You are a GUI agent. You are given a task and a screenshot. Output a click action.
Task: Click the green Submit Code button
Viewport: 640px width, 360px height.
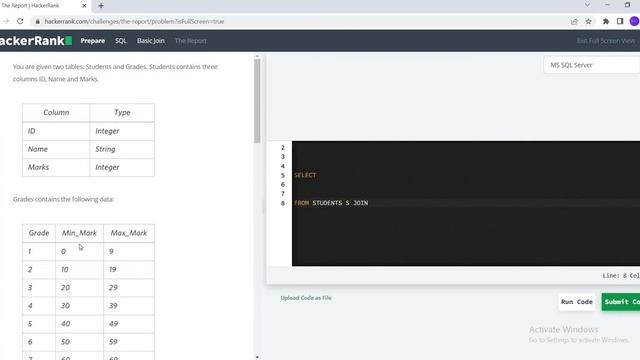pyautogui.click(x=621, y=302)
